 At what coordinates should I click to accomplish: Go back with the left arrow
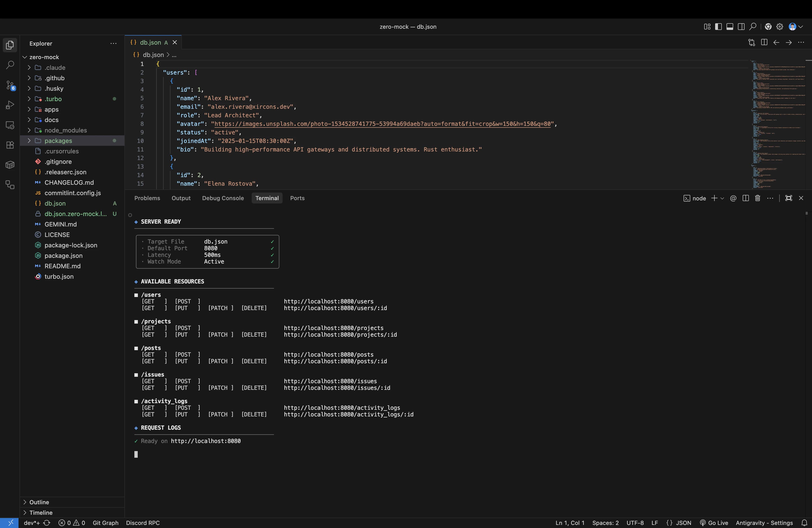(x=776, y=42)
